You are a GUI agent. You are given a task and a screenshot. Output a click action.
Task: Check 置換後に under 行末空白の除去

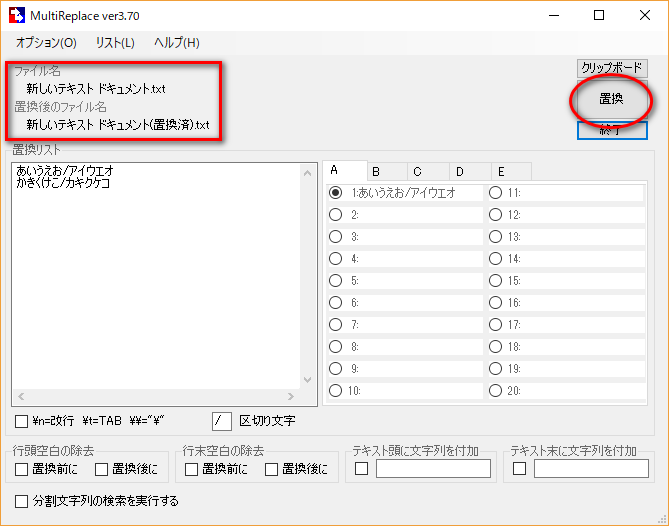(270, 469)
